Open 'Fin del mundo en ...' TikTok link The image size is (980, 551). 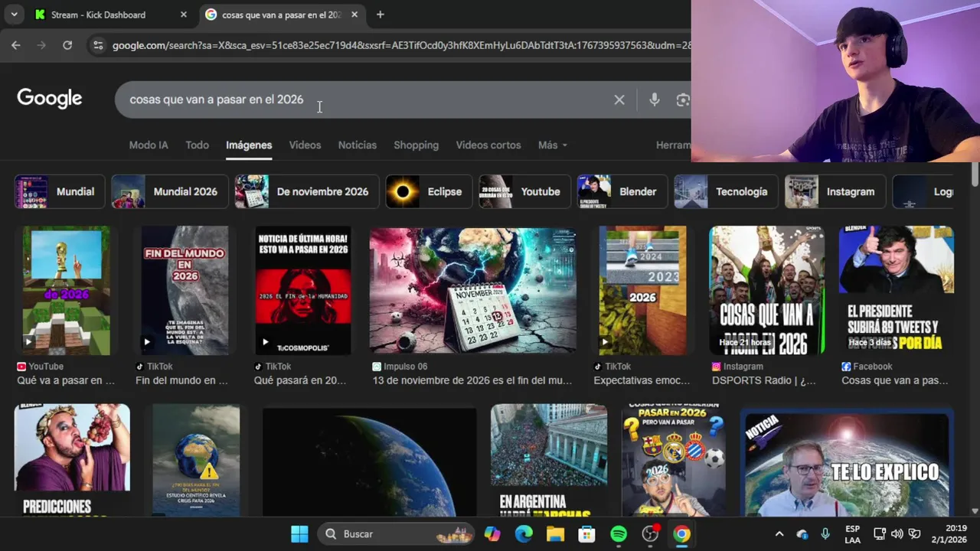pos(181,380)
